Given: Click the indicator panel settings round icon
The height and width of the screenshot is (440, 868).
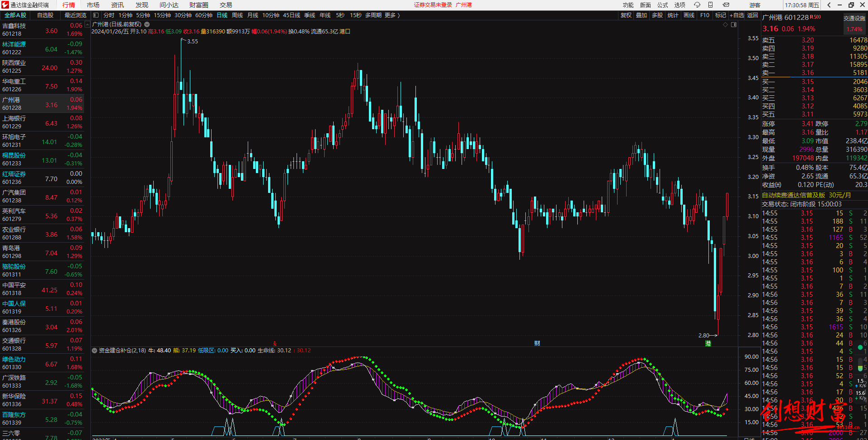Looking at the screenshot, I should coord(94,351).
